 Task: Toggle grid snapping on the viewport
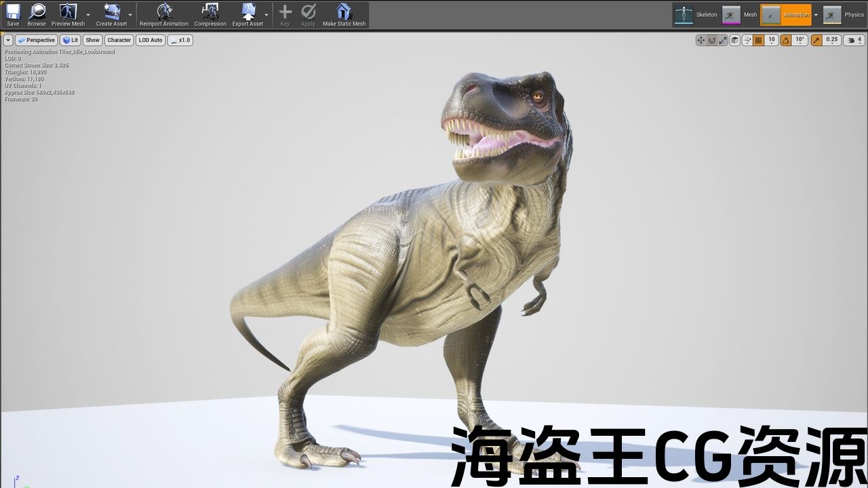[x=759, y=40]
